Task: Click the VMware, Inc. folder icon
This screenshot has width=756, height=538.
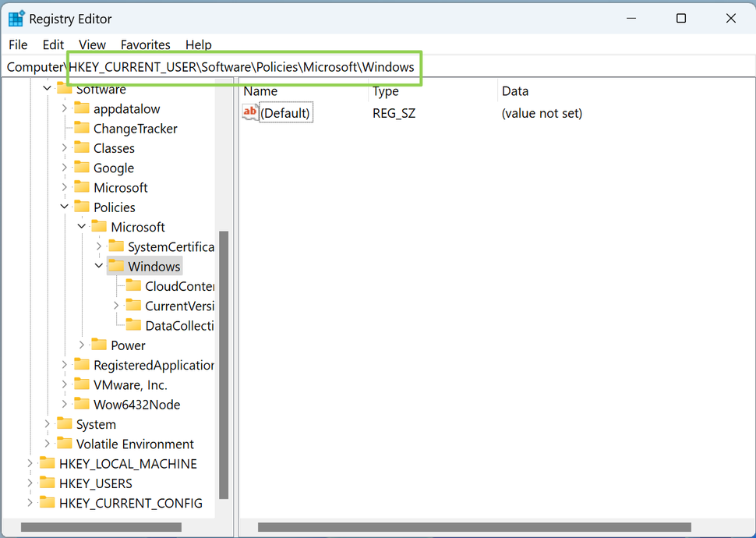Action: pyautogui.click(x=83, y=384)
